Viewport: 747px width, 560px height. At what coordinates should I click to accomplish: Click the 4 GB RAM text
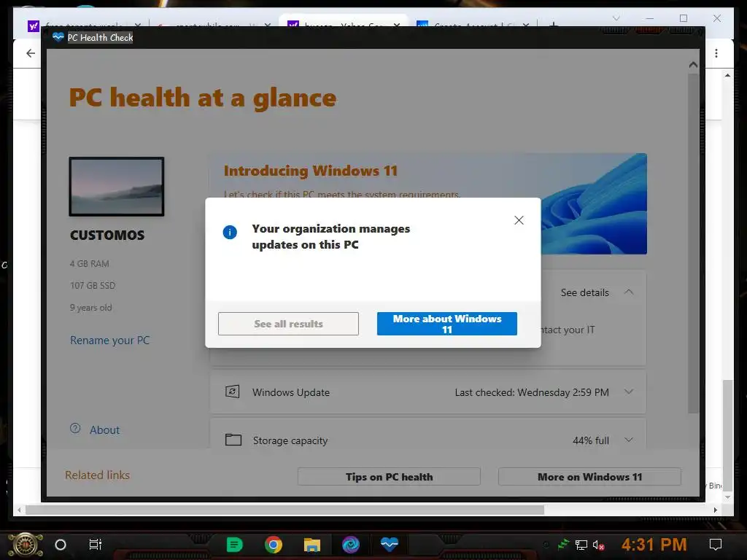coord(89,263)
